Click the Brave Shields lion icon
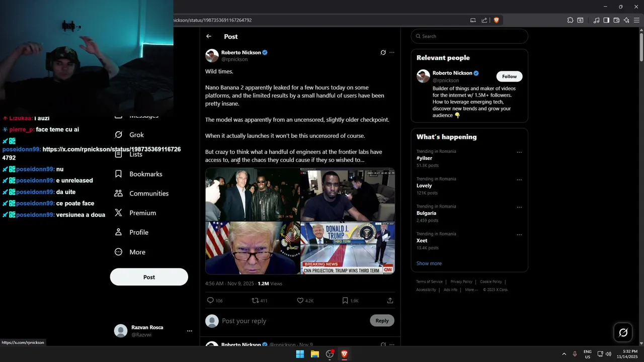 click(496, 20)
